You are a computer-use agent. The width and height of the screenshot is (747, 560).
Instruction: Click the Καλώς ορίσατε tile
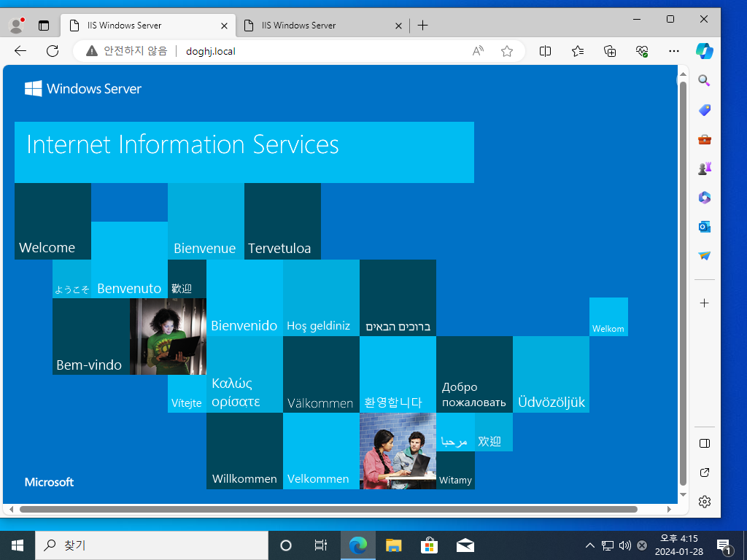(244, 375)
